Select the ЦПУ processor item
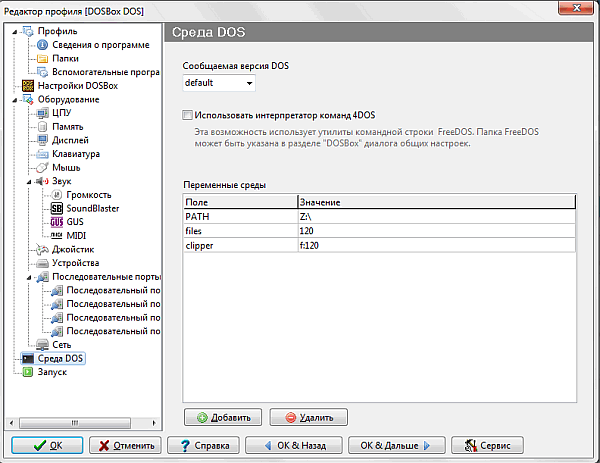The height and width of the screenshot is (463, 600). 63,113
